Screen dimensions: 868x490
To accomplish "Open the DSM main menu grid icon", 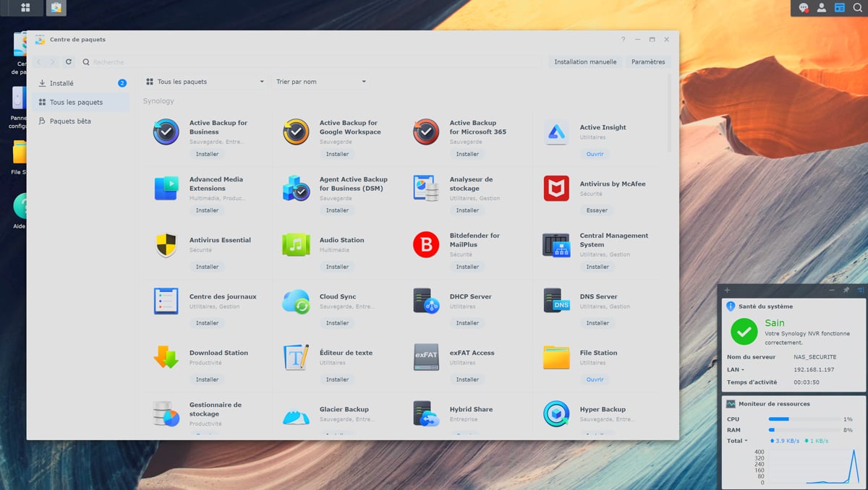I will point(25,8).
